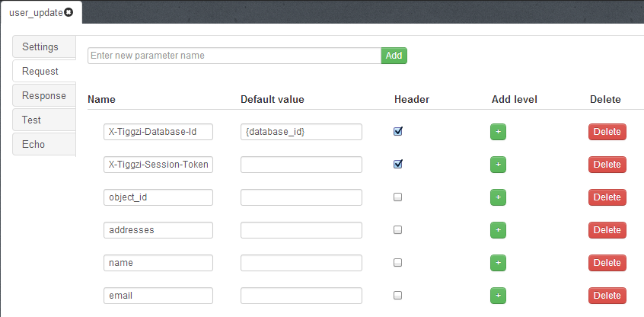644x317 pixels.
Task: Add level to X-Tiggzi-Session-Token parameter
Action: point(498,165)
